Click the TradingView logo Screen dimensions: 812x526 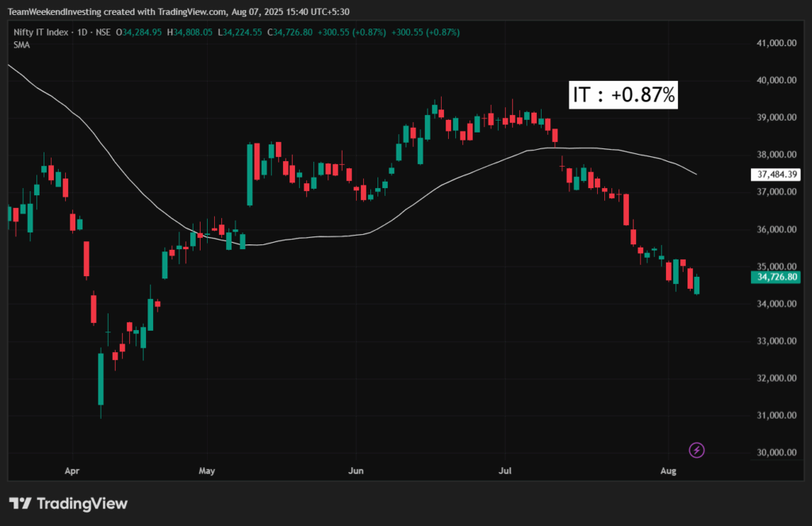pyautogui.click(x=68, y=503)
